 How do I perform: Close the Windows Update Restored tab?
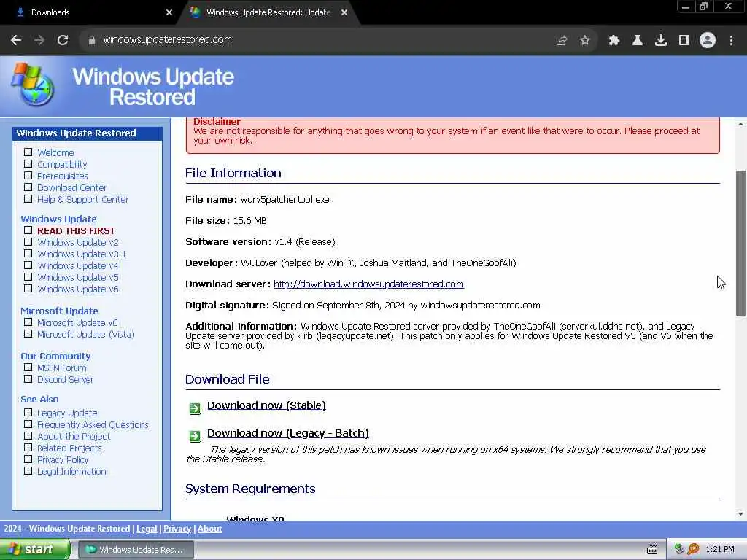(x=344, y=12)
